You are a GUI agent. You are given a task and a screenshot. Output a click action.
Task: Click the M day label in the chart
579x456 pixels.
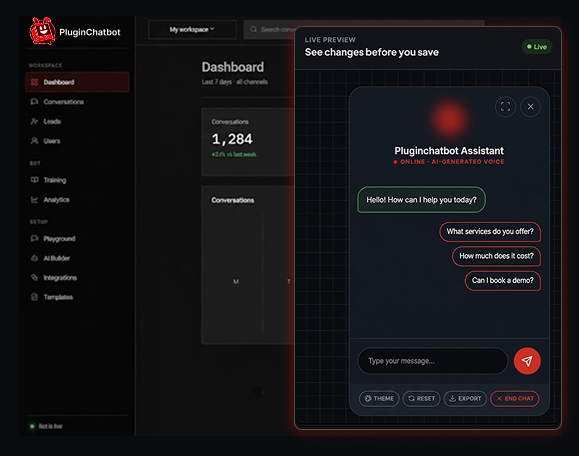tap(236, 281)
